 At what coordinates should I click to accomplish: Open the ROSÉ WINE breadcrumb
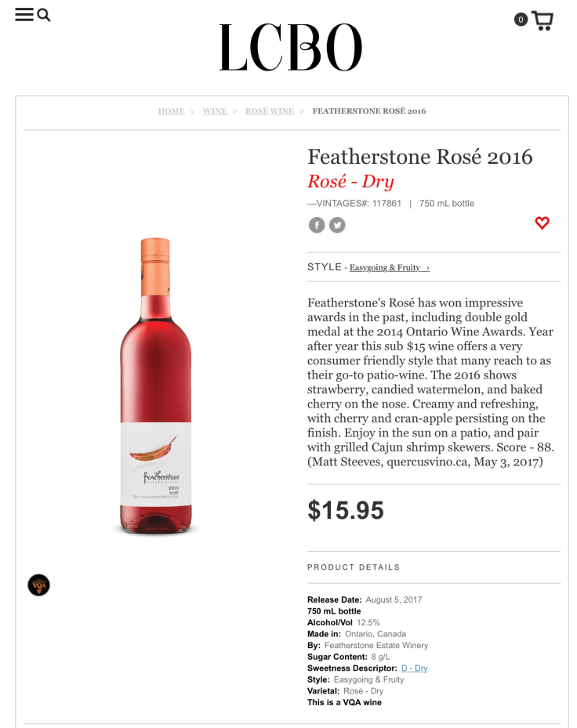(270, 111)
